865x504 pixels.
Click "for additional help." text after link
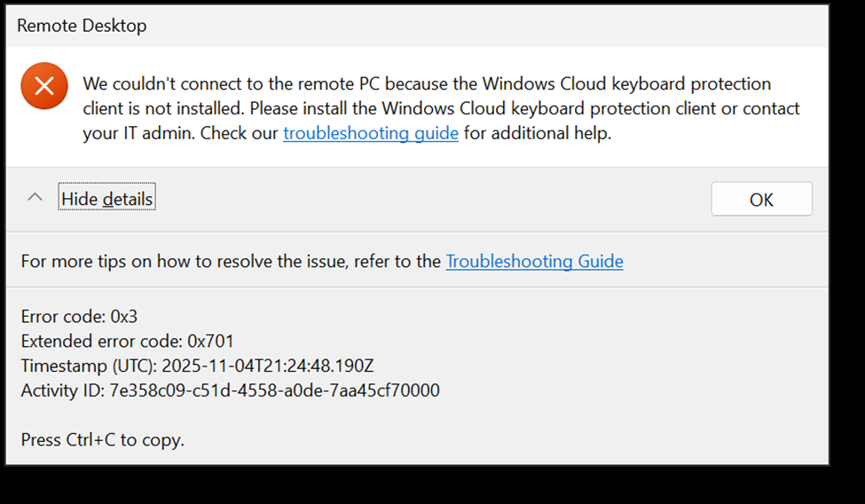pyautogui.click(x=538, y=134)
